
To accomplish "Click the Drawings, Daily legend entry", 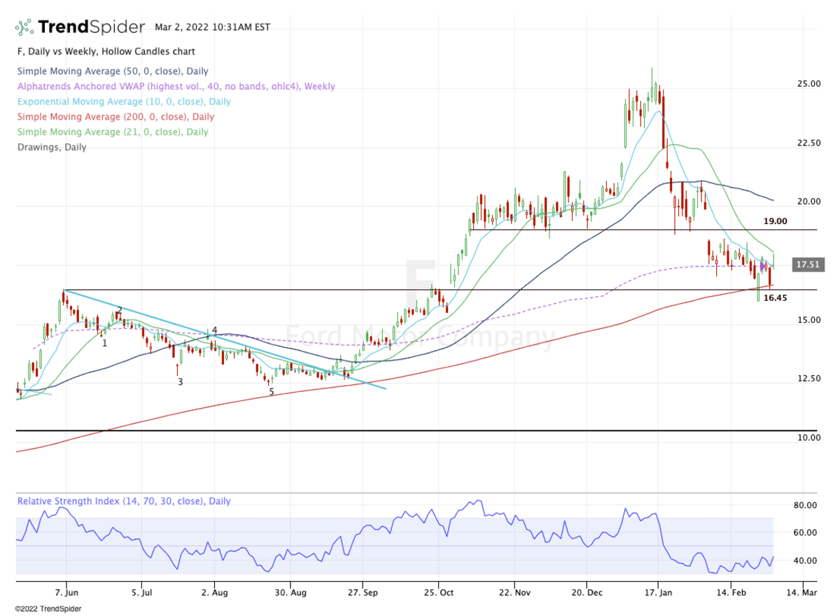I will point(52,148).
